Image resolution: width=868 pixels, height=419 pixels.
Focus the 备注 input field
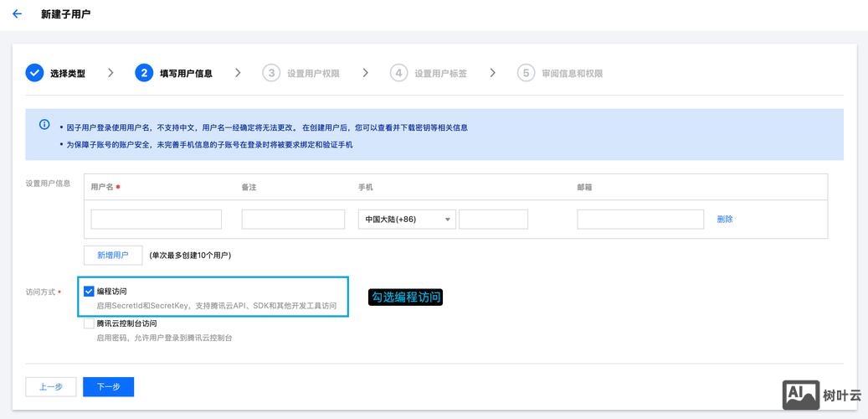(x=294, y=219)
